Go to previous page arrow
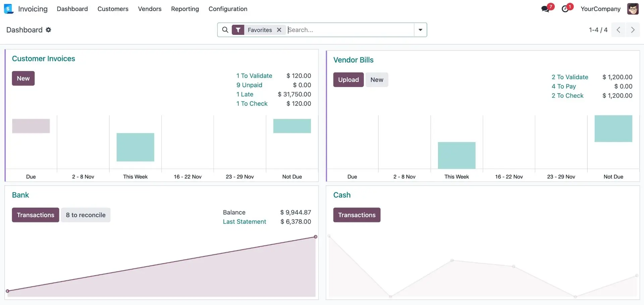The image size is (644, 305). (618, 30)
